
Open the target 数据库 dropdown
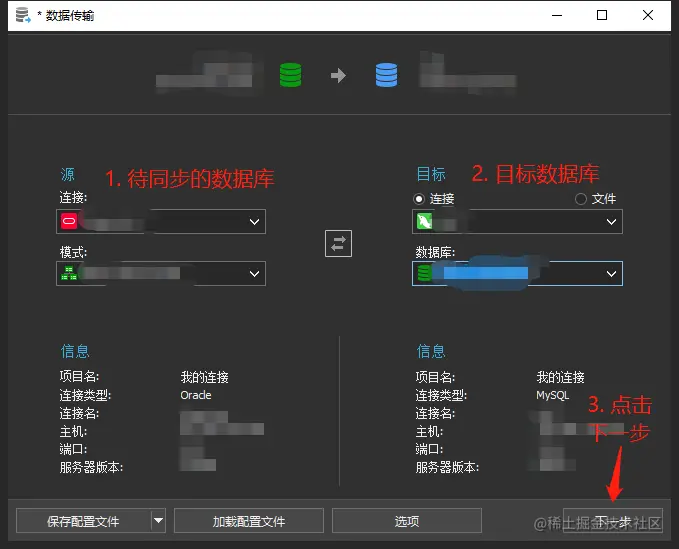611,274
